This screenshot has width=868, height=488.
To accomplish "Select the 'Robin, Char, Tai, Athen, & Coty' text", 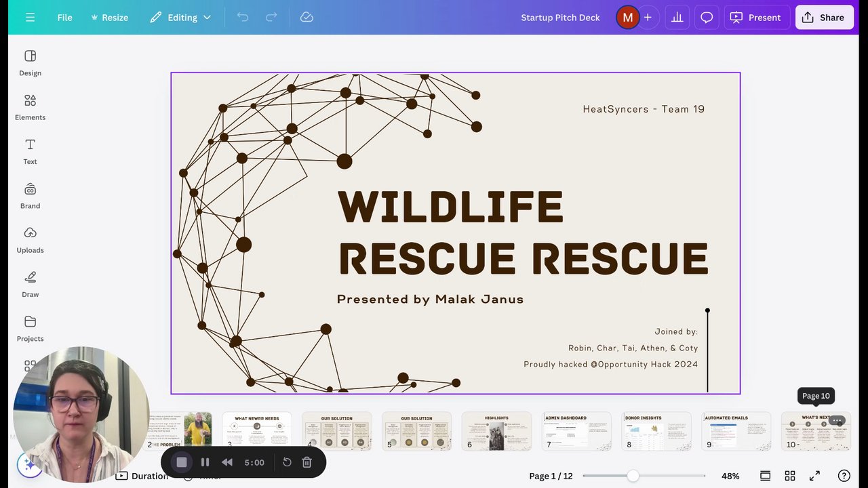I will (633, 348).
